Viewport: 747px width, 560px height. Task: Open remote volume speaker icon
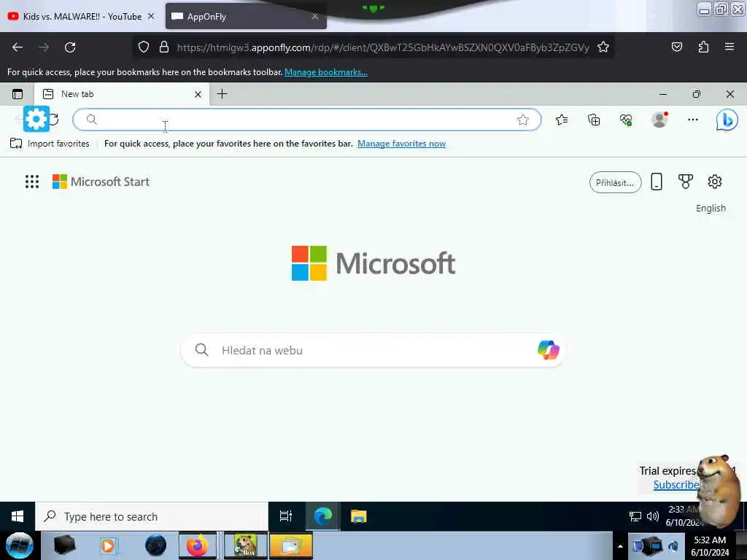pyautogui.click(x=653, y=516)
